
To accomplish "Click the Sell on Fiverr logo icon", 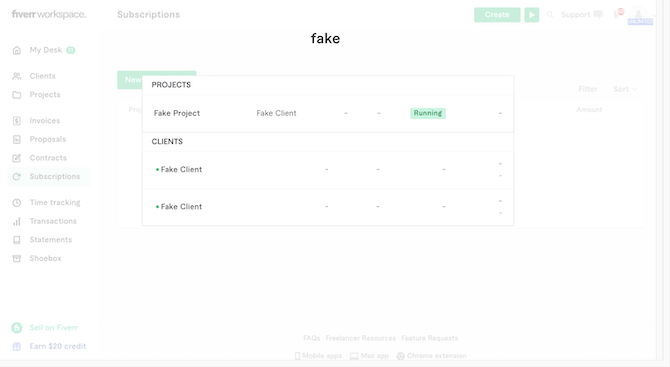I will pos(17,328).
